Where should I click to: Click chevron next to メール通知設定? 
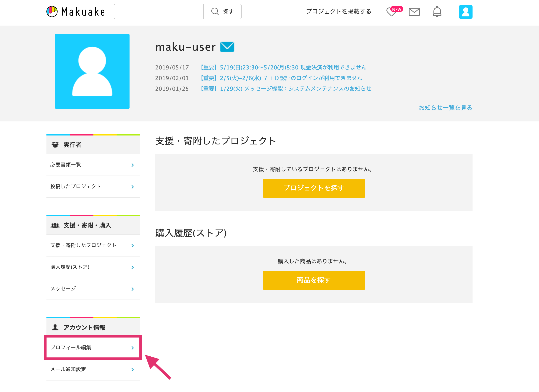[133, 370]
